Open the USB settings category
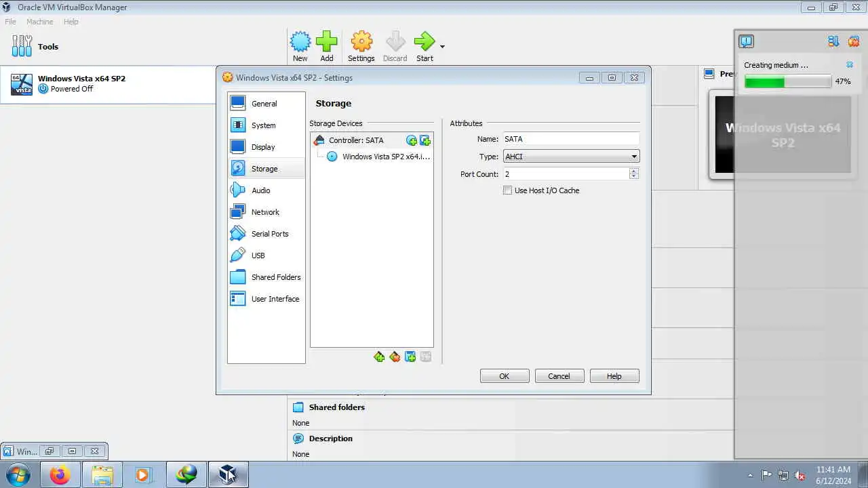The height and width of the screenshot is (488, 868). (x=267, y=256)
